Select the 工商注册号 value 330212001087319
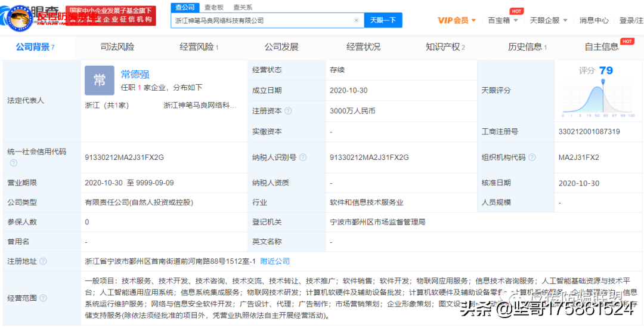This screenshot has width=644, height=327. pyautogui.click(x=589, y=132)
